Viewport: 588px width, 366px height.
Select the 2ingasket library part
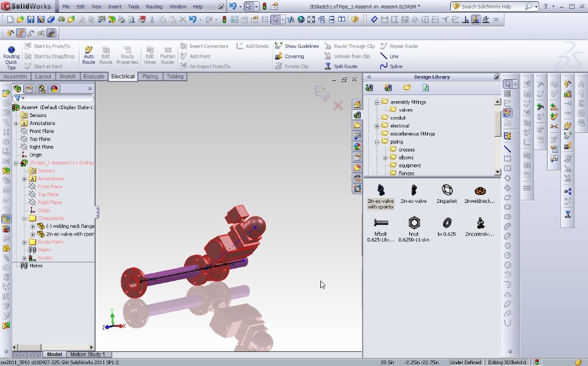(x=447, y=194)
